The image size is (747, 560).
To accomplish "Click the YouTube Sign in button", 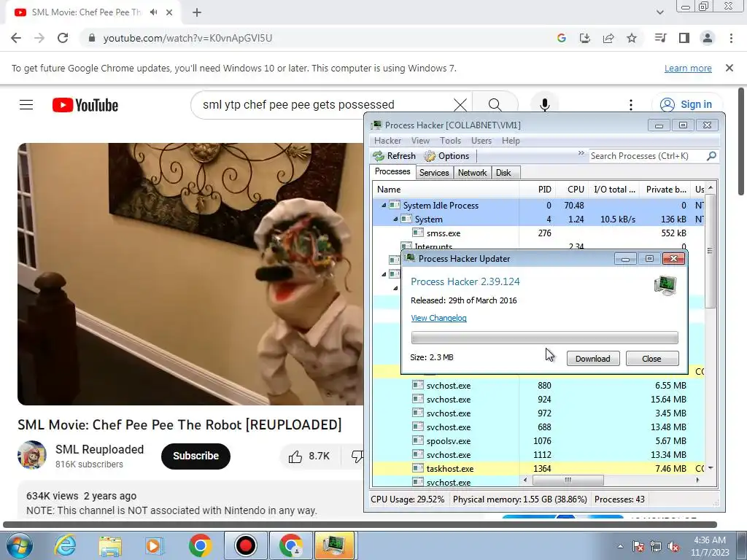I will click(x=686, y=104).
